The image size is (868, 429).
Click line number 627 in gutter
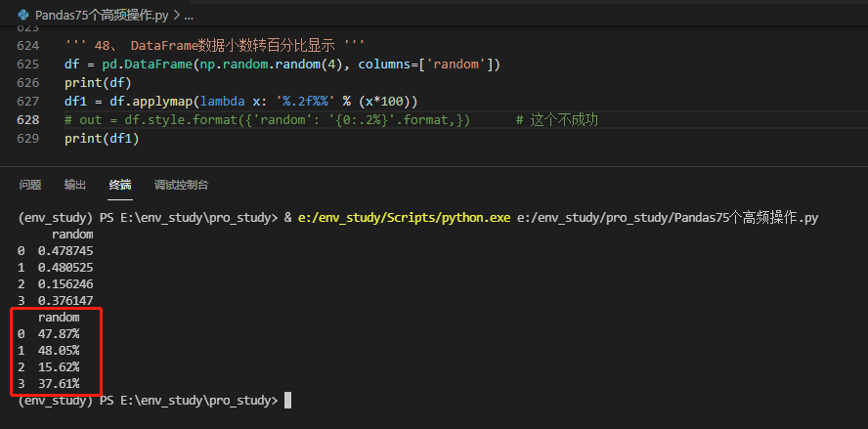coord(28,102)
